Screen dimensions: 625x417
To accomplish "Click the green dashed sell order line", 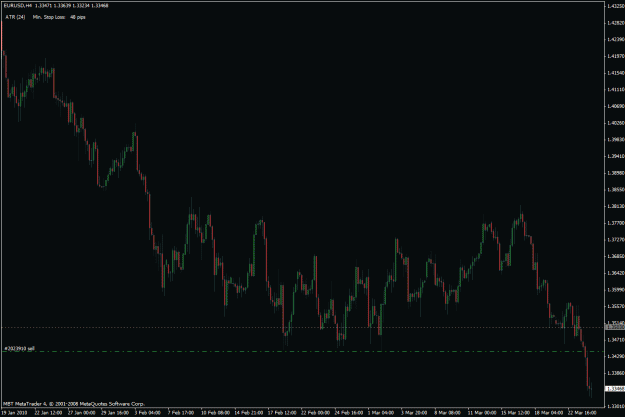I will [x=303, y=352].
